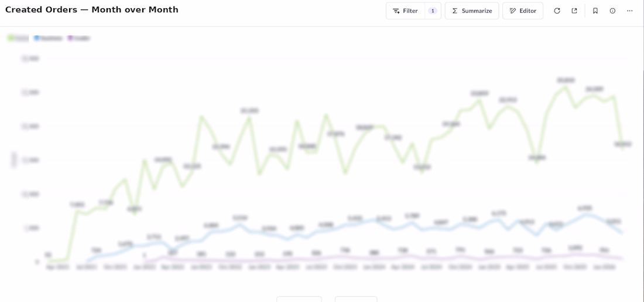Bookmark this Created Orders chart
The height and width of the screenshot is (302, 644).
pos(595,11)
